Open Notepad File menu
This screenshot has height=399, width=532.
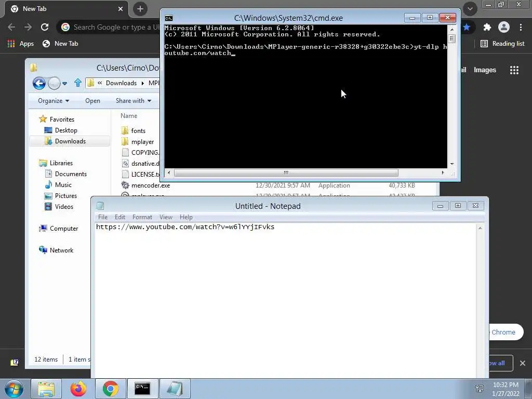pos(103,217)
